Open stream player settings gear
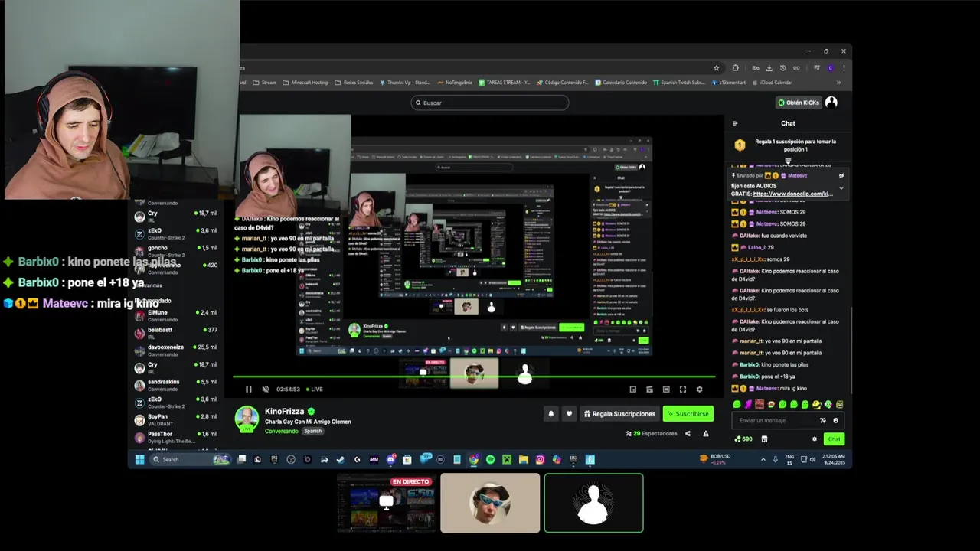 699,390
